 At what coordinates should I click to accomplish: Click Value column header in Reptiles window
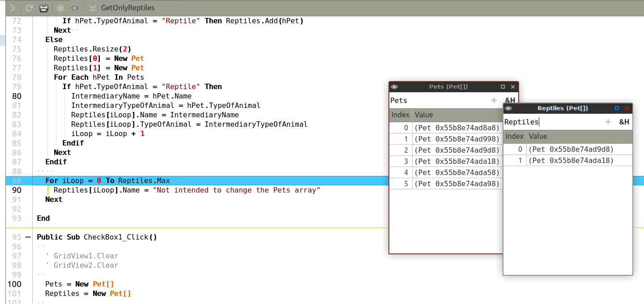[x=580, y=137]
